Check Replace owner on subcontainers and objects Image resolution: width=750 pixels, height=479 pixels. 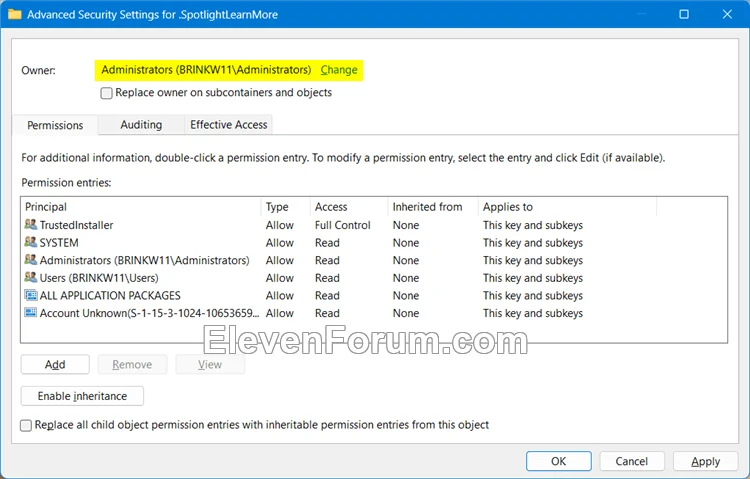pos(107,93)
